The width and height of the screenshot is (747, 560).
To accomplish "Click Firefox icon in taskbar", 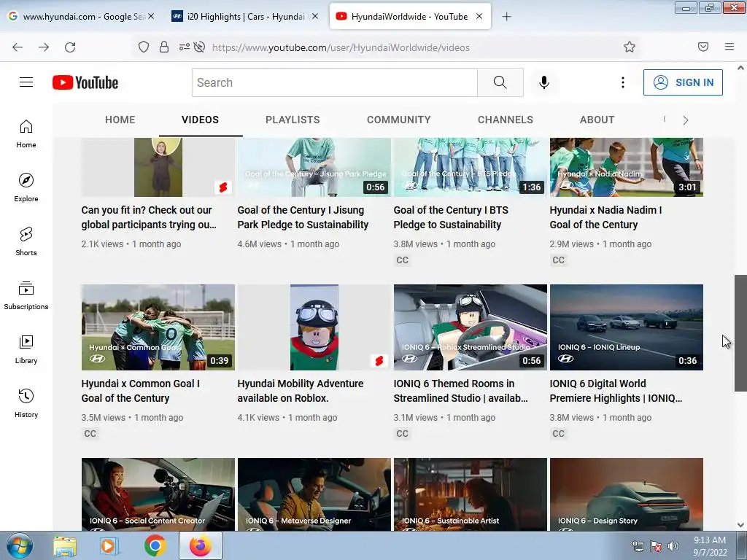I will pyautogui.click(x=200, y=545).
